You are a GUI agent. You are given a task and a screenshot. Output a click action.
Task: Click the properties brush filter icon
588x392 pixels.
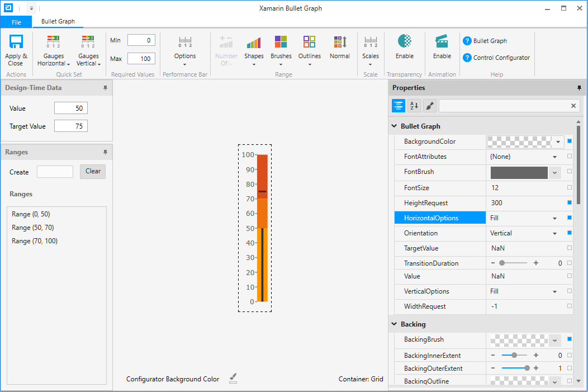[430, 106]
